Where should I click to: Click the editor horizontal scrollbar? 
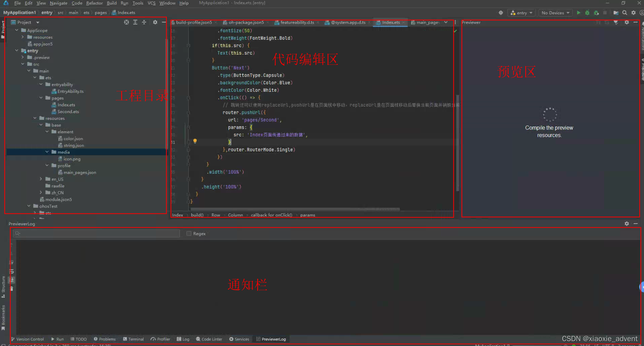pyautogui.click(x=295, y=209)
